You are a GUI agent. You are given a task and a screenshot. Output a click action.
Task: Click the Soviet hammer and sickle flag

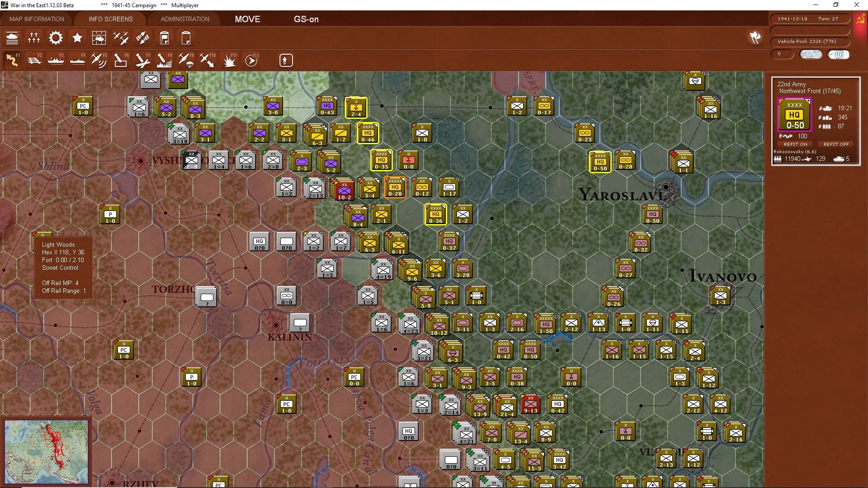[860, 19]
